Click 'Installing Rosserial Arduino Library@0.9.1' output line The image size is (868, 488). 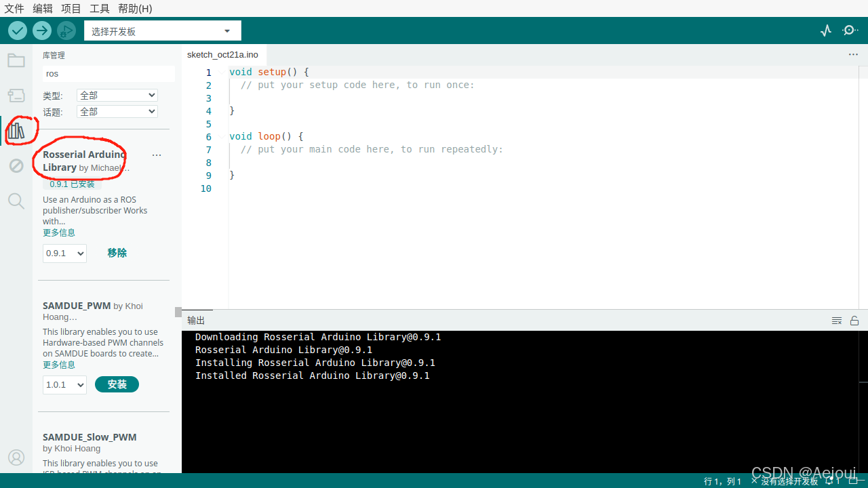click(315, 363)
